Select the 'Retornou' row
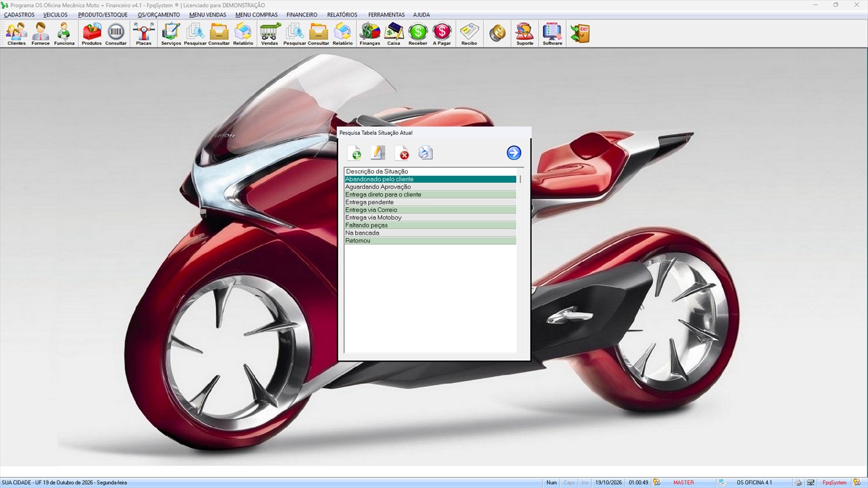This screenshot has height=488, width=868. click(x=430, y=240)
